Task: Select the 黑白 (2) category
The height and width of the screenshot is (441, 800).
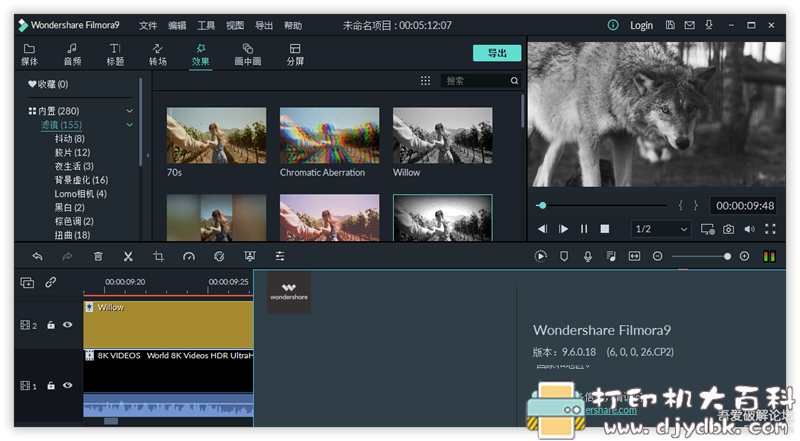Action: tap(69, 208)
